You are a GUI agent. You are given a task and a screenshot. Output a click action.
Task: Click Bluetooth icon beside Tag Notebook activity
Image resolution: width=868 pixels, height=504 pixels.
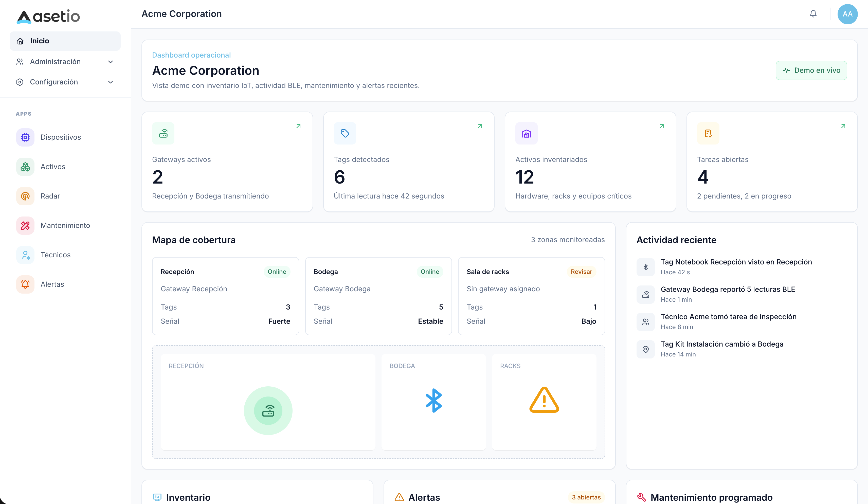[645, 267]
